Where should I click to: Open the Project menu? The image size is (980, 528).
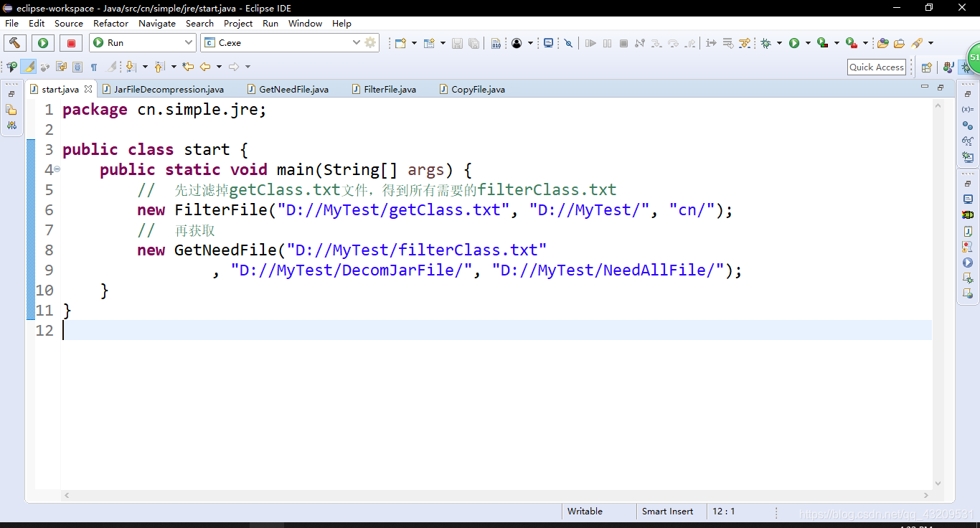point(238,23)
